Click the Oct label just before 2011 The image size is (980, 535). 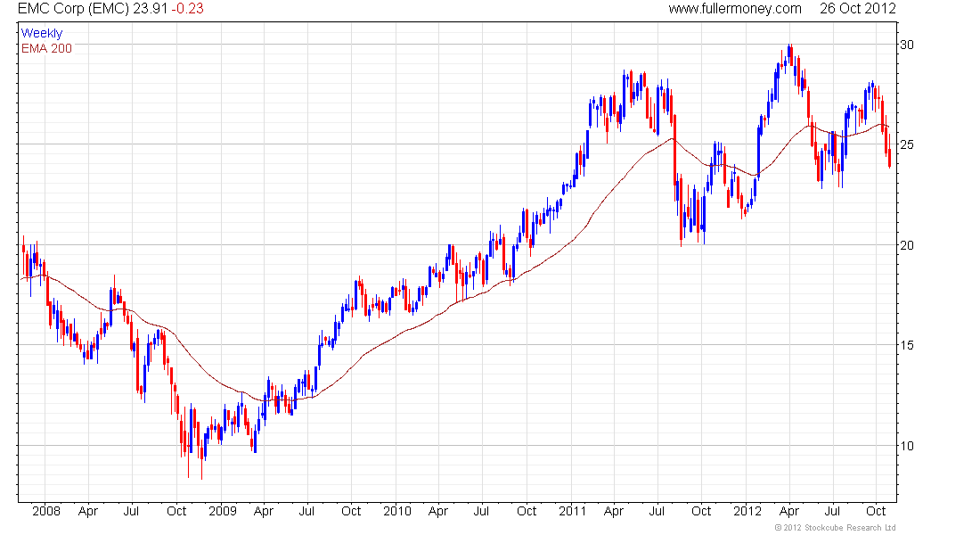[x=527, y=511]
